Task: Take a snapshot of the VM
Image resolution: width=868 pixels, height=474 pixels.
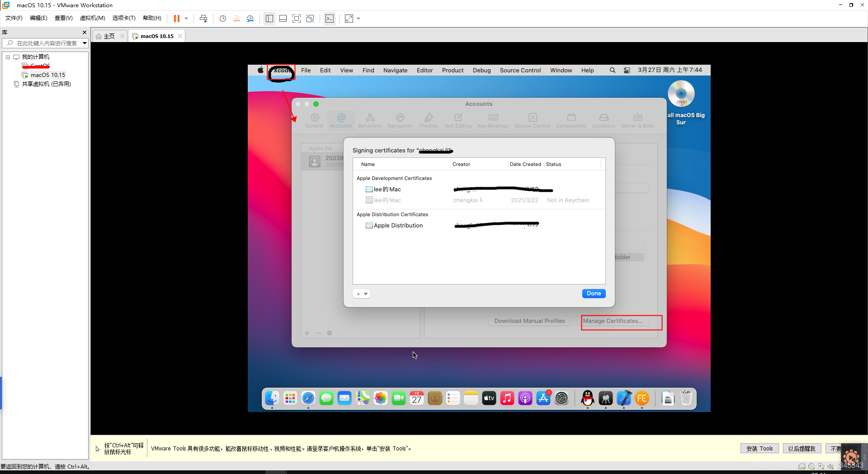Action: (x=223, y=19)
